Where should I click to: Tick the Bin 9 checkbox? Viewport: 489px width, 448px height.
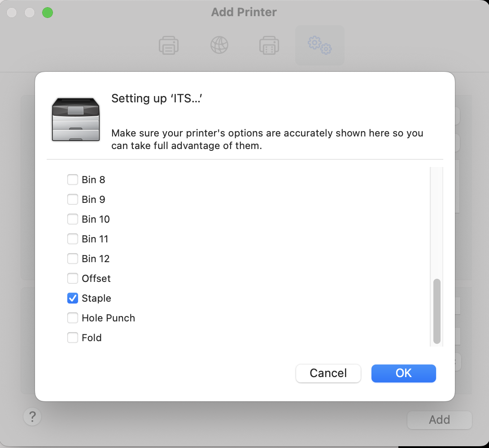tap(73, 199)
